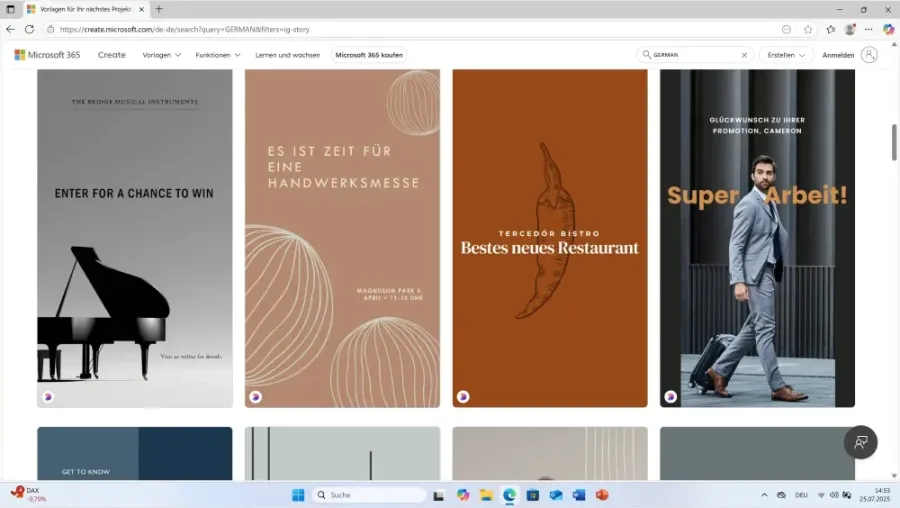The height and width of the screenshot is (508, 900).
Task: Click Designer badge on Handwerksmesse template
Action: point(255,397)
